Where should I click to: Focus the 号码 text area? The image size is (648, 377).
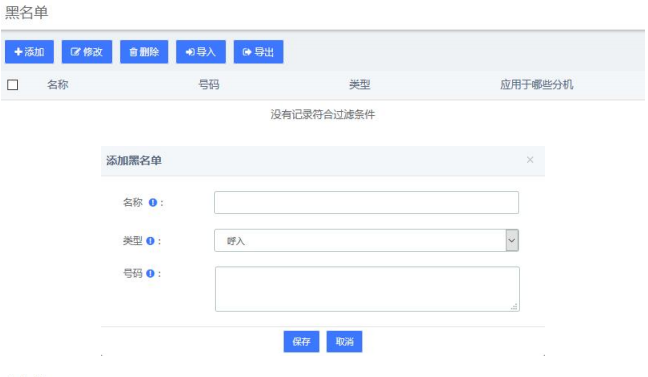click(367, 289)
